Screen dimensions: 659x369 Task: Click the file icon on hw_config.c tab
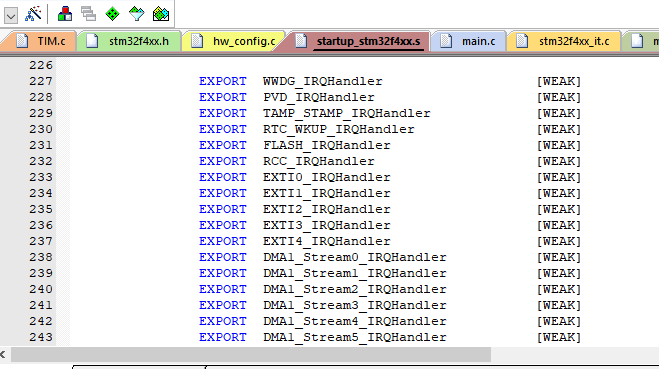pyautogui.click(x=197, y=41)
